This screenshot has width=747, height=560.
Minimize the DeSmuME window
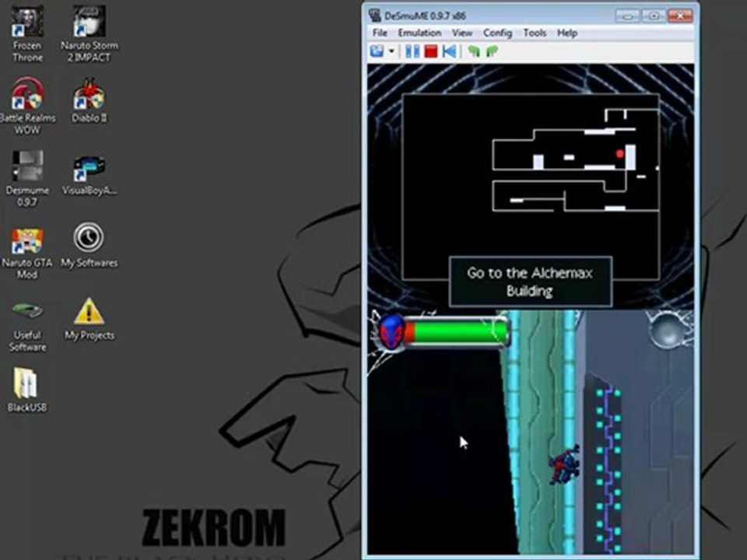627,16
